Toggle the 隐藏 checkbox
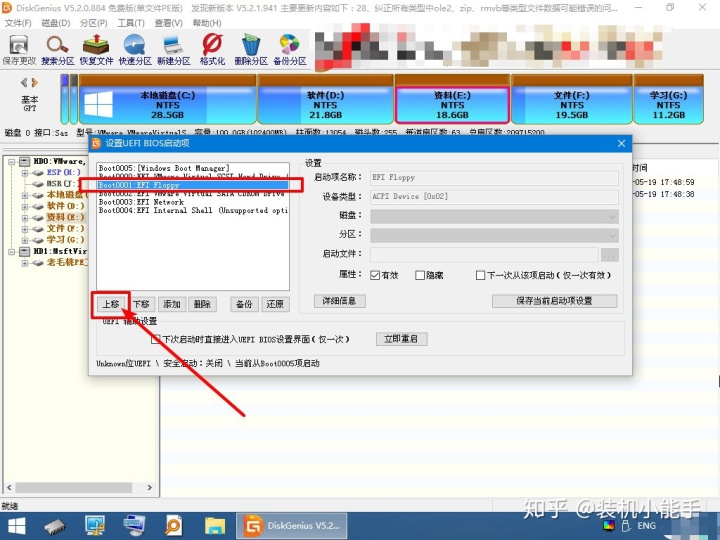 (x=420, y=275)
